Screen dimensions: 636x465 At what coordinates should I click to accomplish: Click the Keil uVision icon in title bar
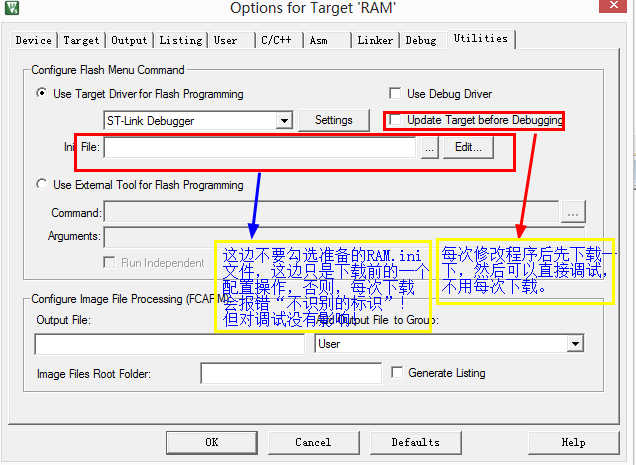pyautogui.click(x=12, y=7)
